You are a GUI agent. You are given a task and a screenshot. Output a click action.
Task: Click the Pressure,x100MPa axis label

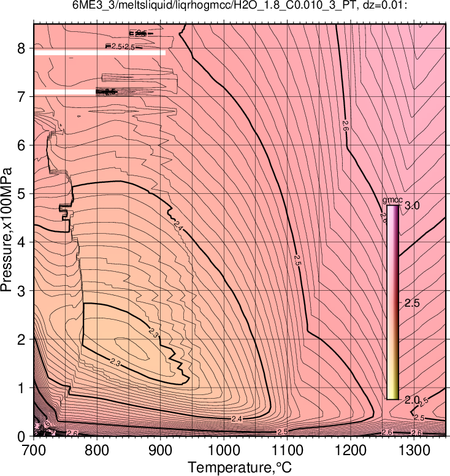click(x=6, y=230)
